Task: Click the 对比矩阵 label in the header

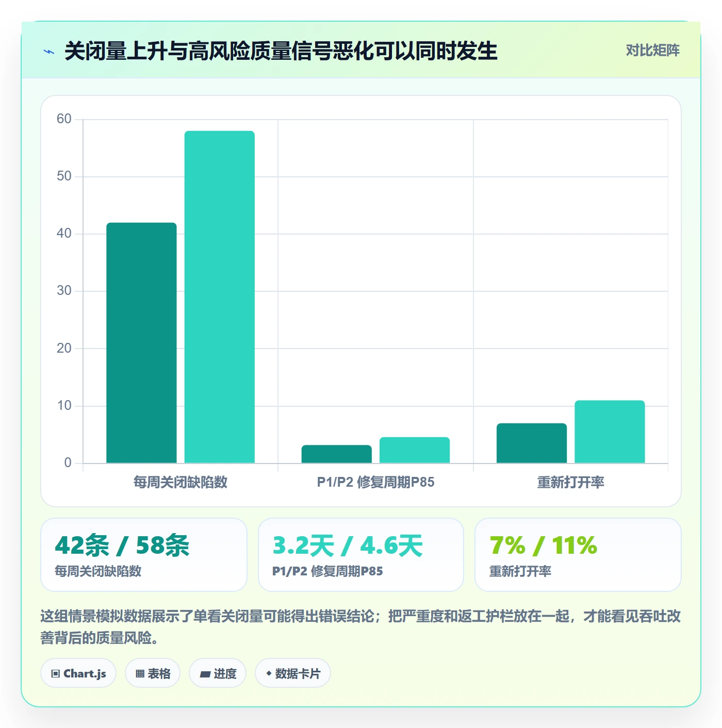Action: point(652,50)
